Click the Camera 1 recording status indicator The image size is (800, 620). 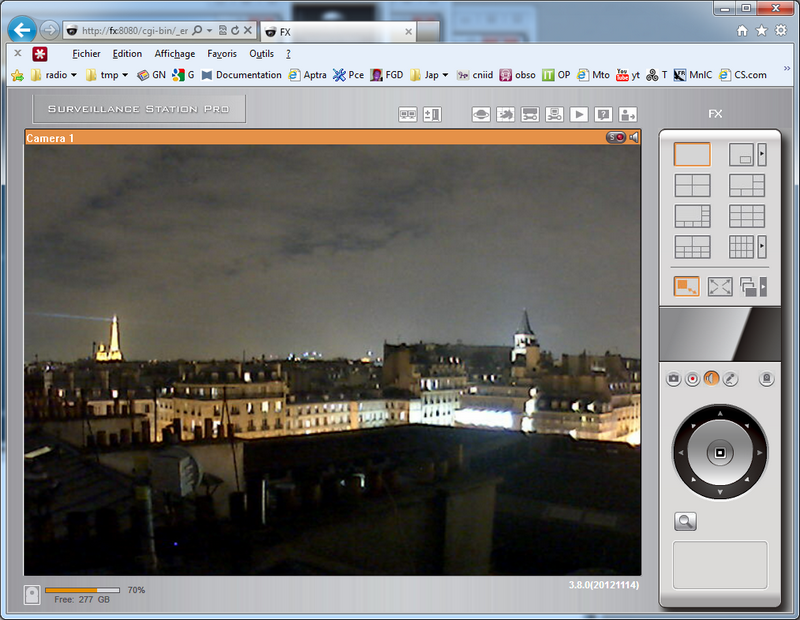[x=616, y=137]
